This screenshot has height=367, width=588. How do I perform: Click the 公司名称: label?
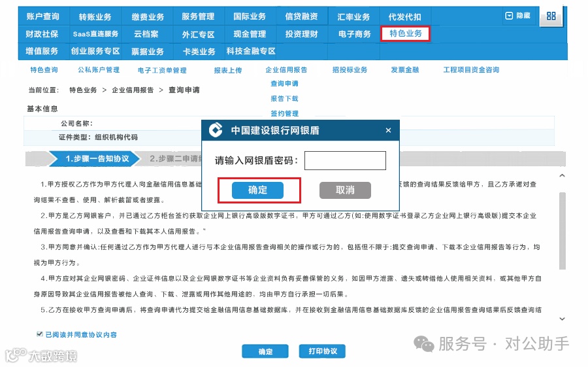click(x=77, y=123)
